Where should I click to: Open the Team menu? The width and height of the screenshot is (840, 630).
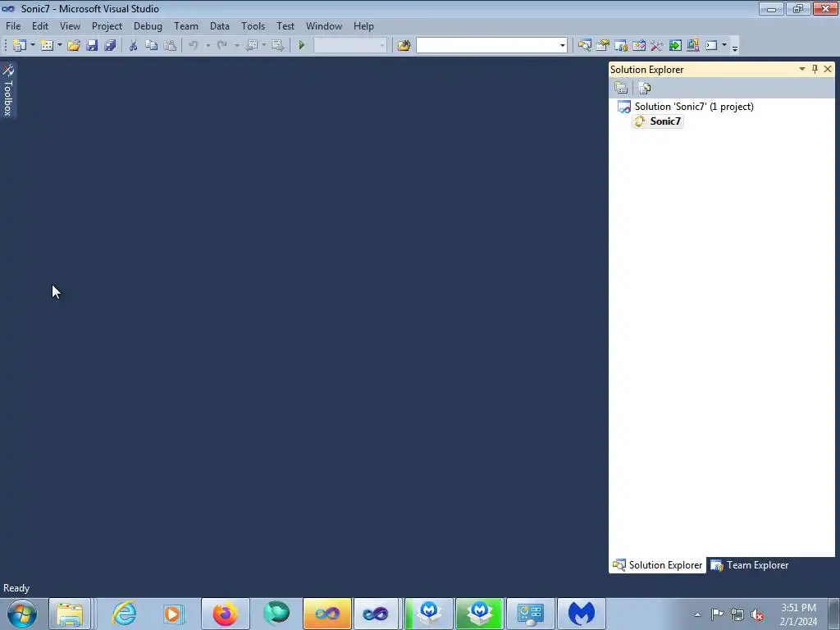(186, 26)
